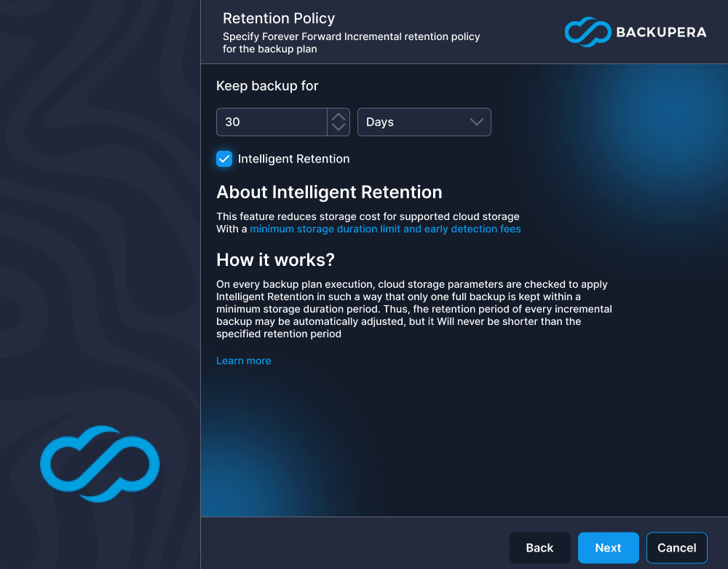Click the chevron on the Days selector
Viewport: 728px width, 569px height.
coord(476,122)
